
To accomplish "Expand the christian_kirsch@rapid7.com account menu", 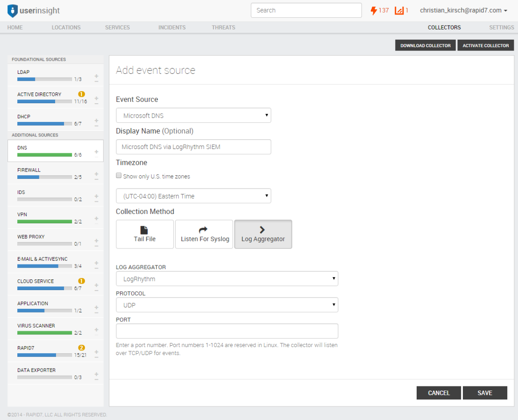I will 463,10.
